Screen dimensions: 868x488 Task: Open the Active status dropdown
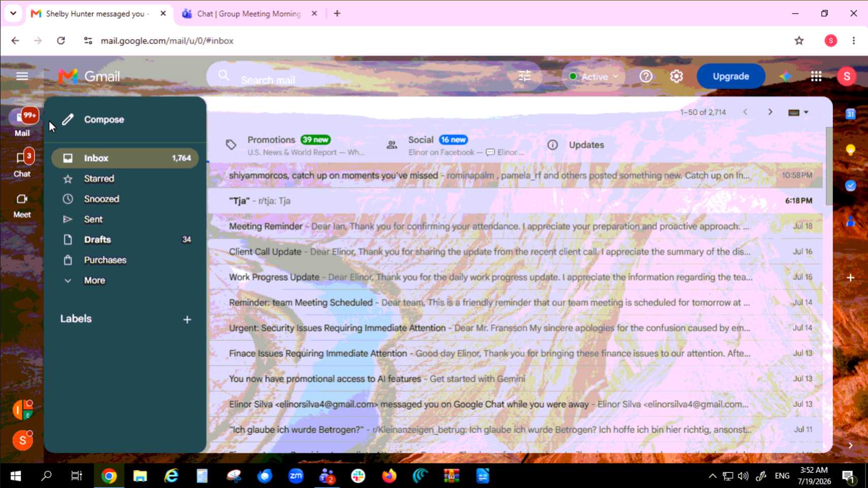coord(594,76)
